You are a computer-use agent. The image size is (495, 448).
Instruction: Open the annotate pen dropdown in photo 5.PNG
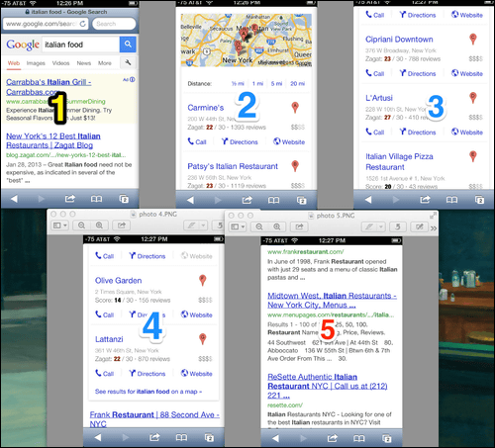click(381, 226)
